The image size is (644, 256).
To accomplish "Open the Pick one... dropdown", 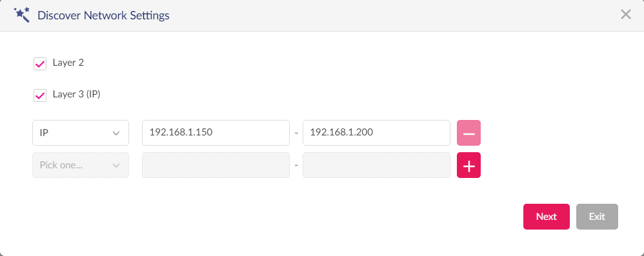I will [81, 165].
